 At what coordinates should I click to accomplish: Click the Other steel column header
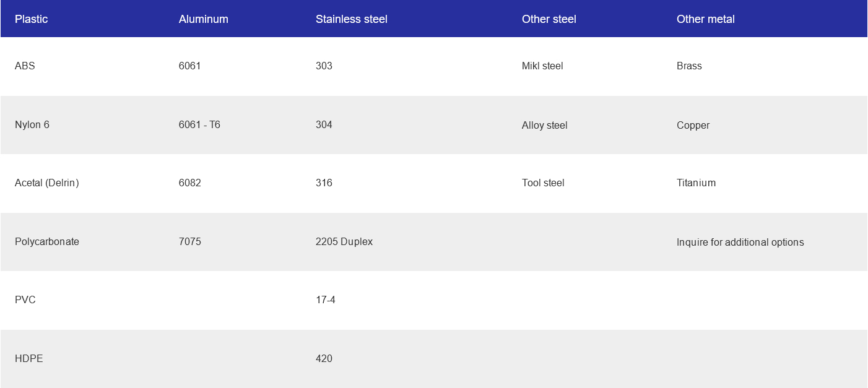click(549, 19)
